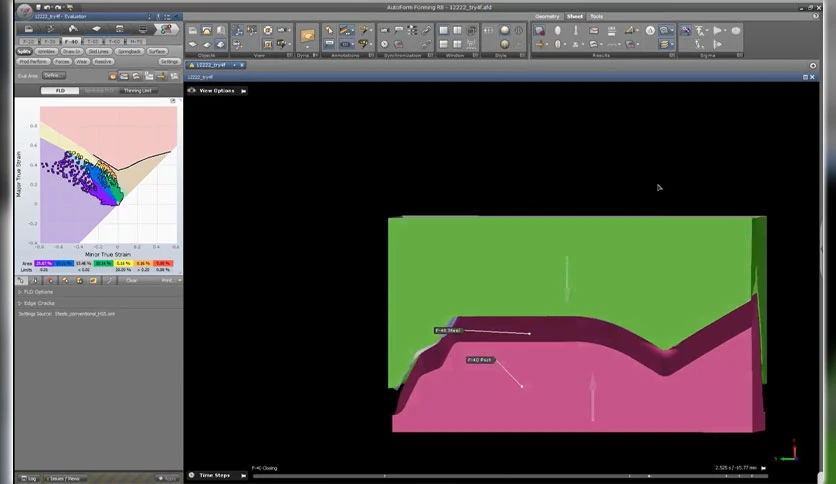Open the Print dropdown under the FLD
836x484 pixels.
click(x=170, y=280)
